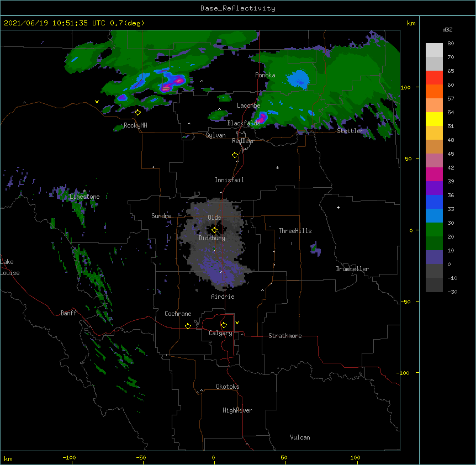The width and height of the screenshot is (476, 465).
Task: Click the Lacombe town label
Action: pyautogui.click(x=248, y=105)
